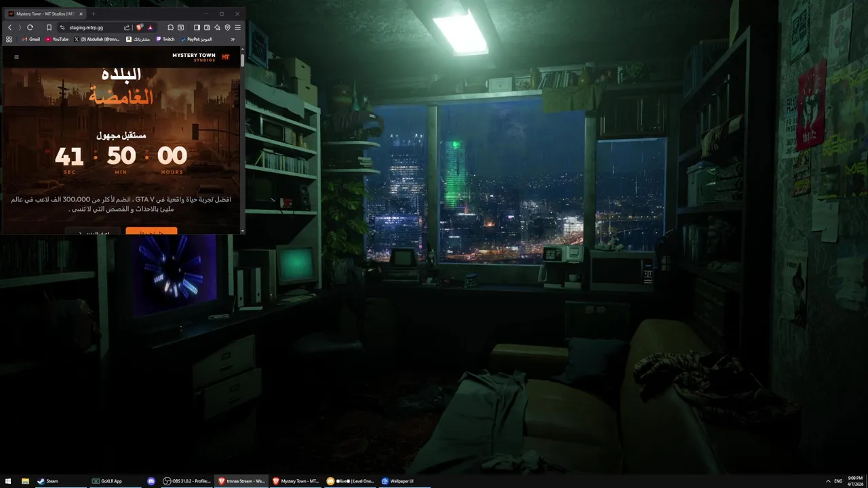The image size is (868, 488).
Task: Open a new tab with plus button
Action: [94, 14]
